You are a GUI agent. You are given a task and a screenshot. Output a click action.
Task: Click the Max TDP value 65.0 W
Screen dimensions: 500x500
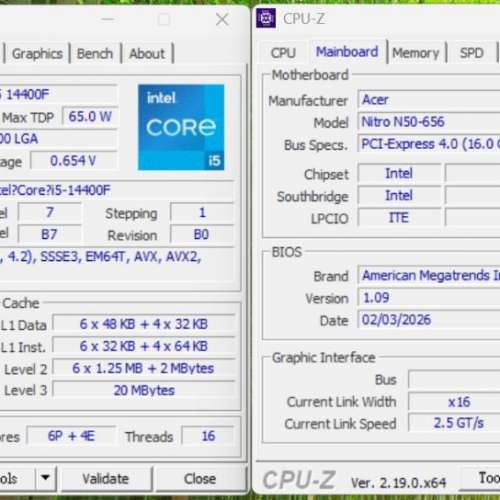90,117
